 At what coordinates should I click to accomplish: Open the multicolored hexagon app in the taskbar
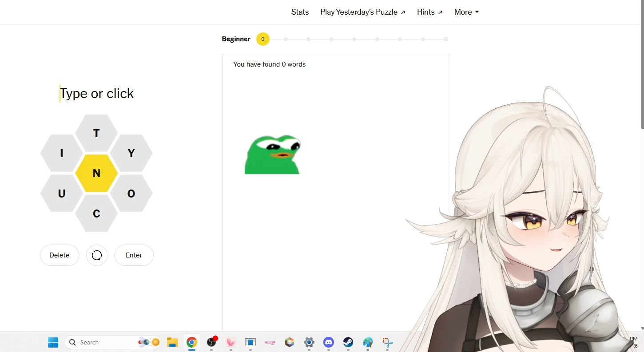pyautogui.click(x=290, y=342)
